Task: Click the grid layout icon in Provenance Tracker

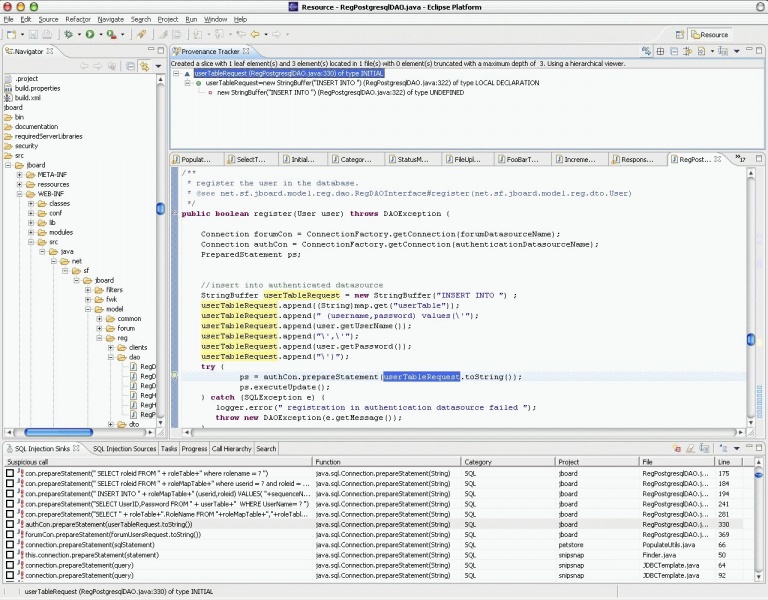Action: coord(660,51)
